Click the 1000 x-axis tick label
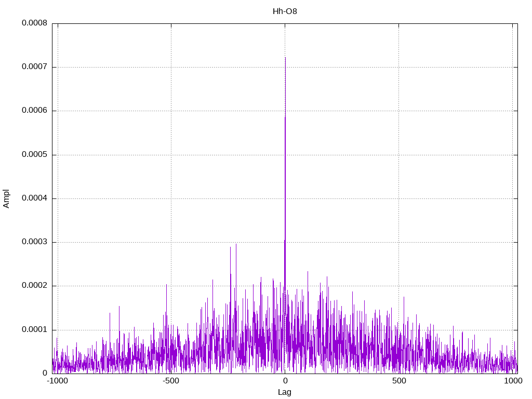This screenshot has height=399, width=532. tap(513, 381)
